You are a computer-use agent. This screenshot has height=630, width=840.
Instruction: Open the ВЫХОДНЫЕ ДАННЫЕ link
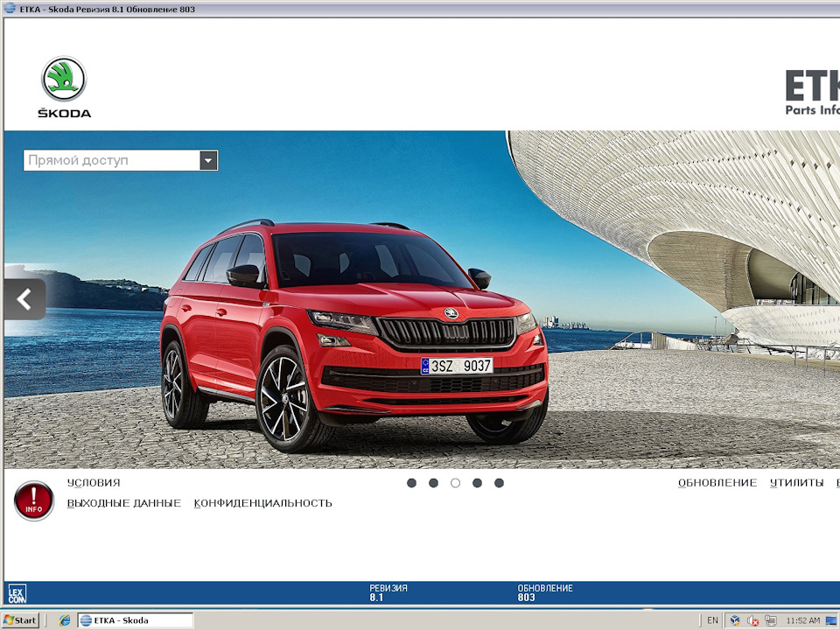(x=123, y=503)
